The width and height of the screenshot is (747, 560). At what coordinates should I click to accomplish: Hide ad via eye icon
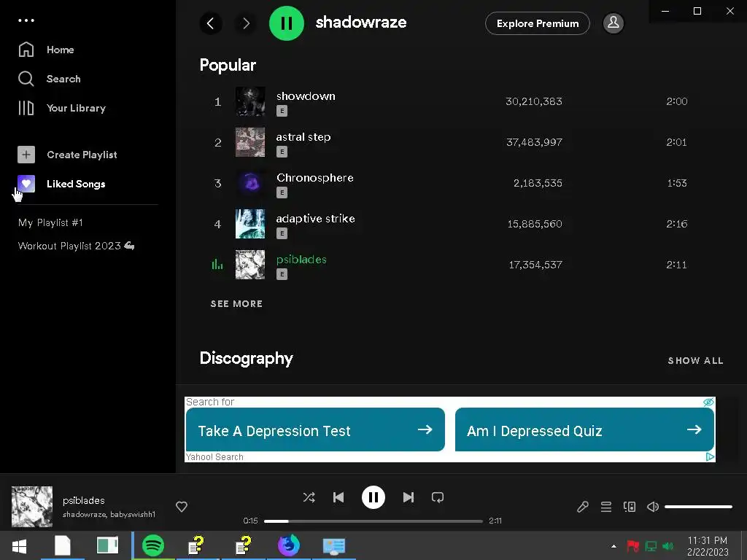(x=708, y=402)
